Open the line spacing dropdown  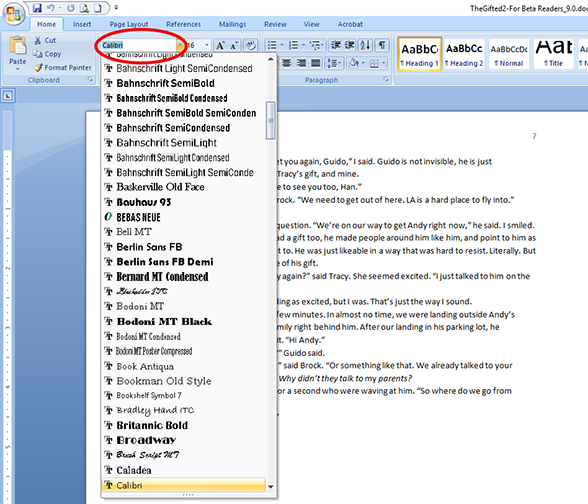[x=333, y=63]
